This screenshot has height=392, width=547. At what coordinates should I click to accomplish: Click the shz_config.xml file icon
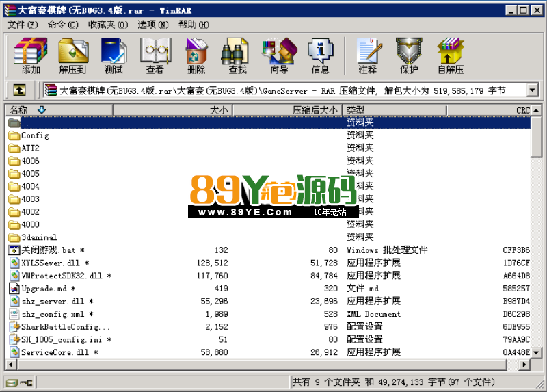14,314
